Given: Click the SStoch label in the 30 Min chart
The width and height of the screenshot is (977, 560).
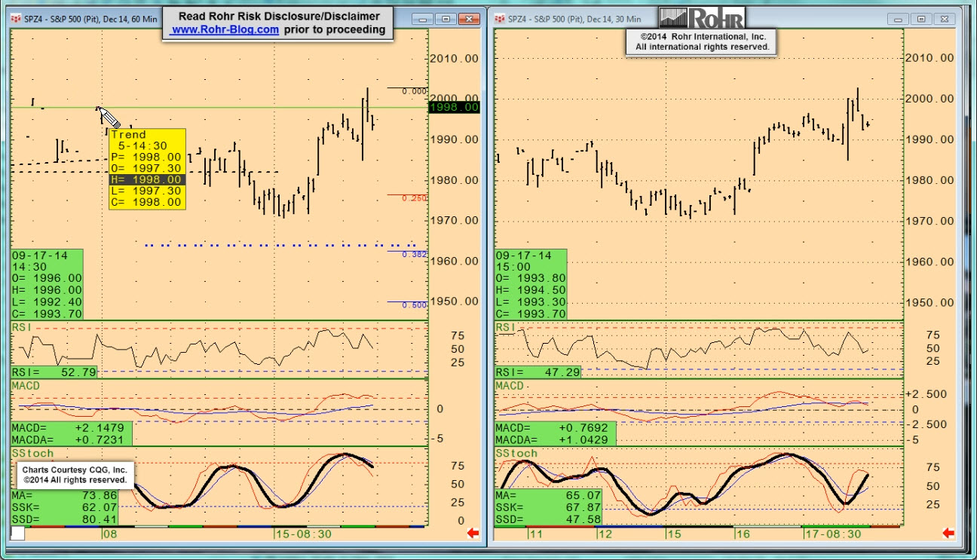Looking at the screenshot, I should pos(516,453).
